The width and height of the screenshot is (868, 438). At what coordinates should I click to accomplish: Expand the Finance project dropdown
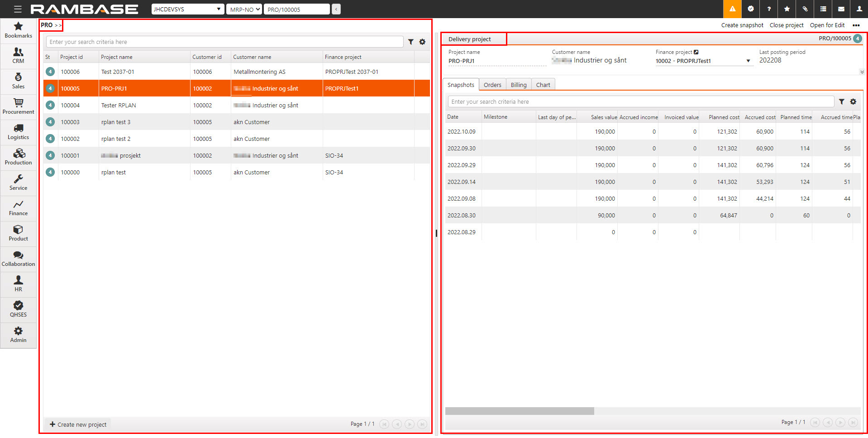(748, 61)
